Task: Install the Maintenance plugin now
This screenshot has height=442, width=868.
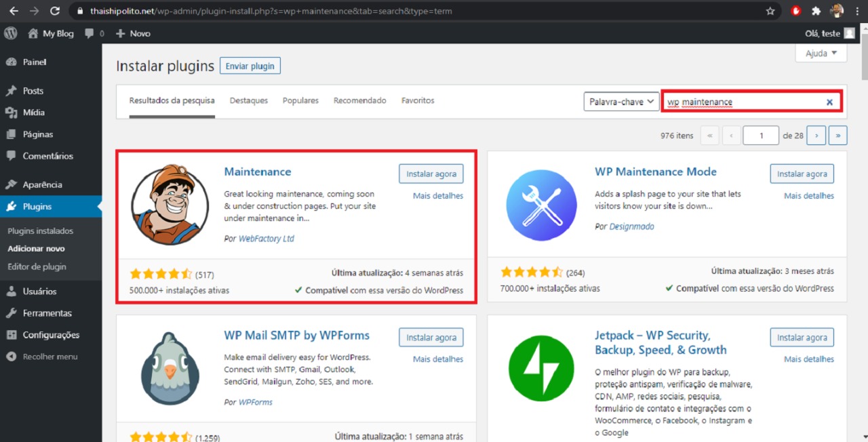Action: 431,174
